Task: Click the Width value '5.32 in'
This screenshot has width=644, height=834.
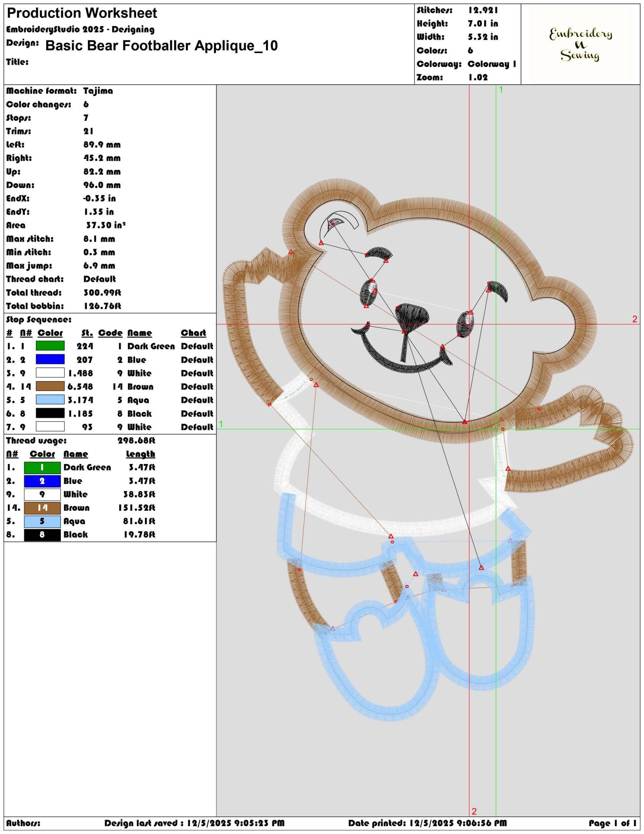Action: click(483, 37)
